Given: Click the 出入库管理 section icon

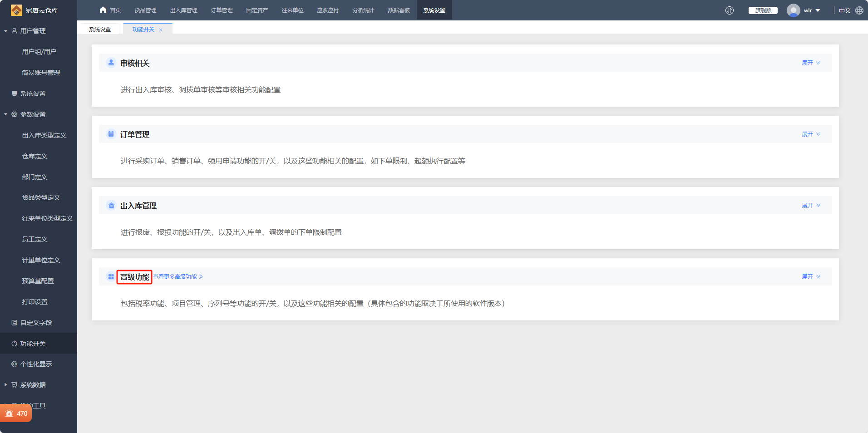Looking at the screenshot, I should 111,205.
